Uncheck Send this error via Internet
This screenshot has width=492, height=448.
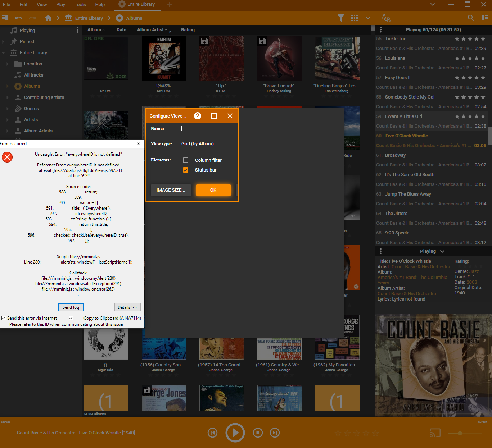[4, 318]
